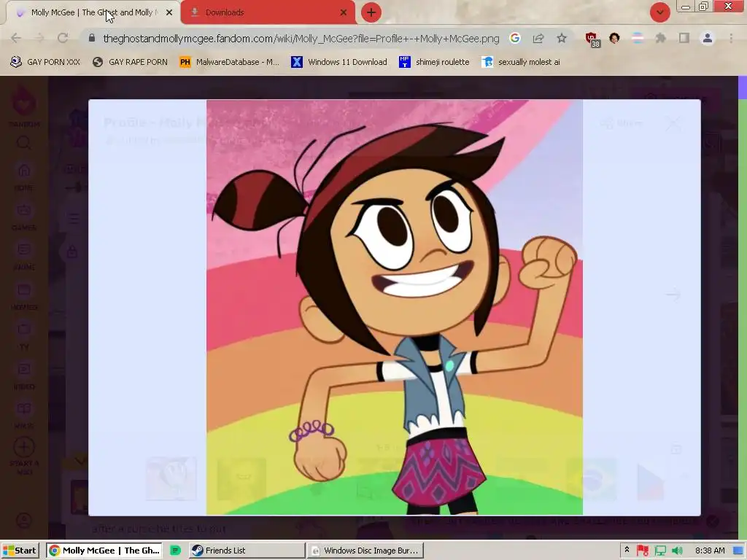
Task: Click the address bar URL field
Action: (x=301, y=38)
